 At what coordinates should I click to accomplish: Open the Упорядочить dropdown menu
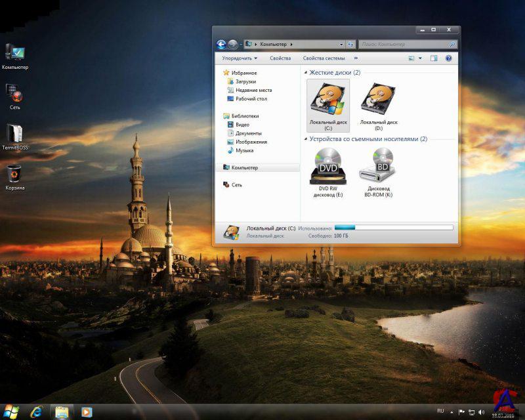coord(239,58)
